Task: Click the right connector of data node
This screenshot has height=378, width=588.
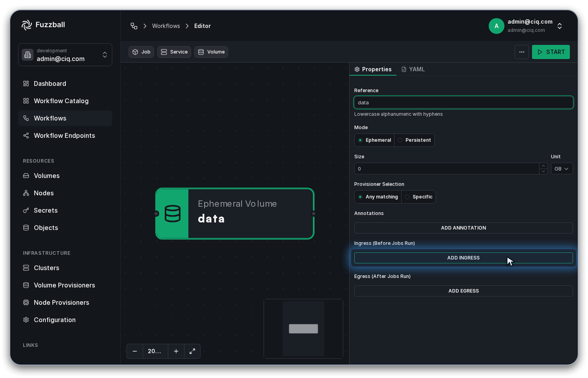Action: 314,214
